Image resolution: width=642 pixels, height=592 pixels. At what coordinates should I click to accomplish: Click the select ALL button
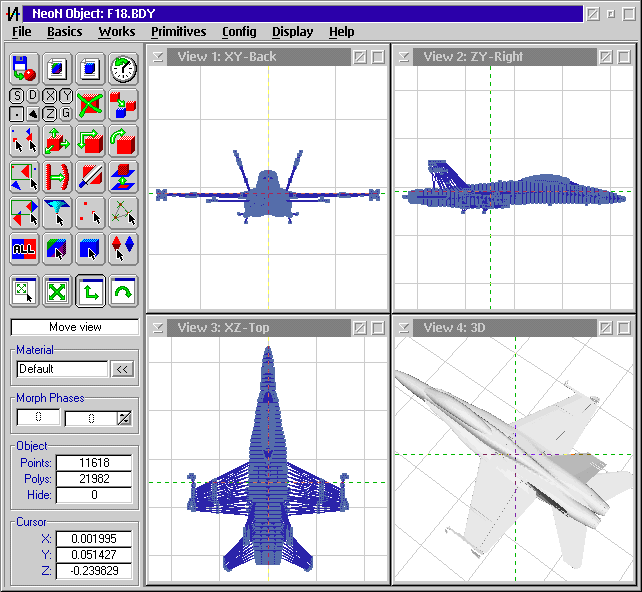(24, 249)
